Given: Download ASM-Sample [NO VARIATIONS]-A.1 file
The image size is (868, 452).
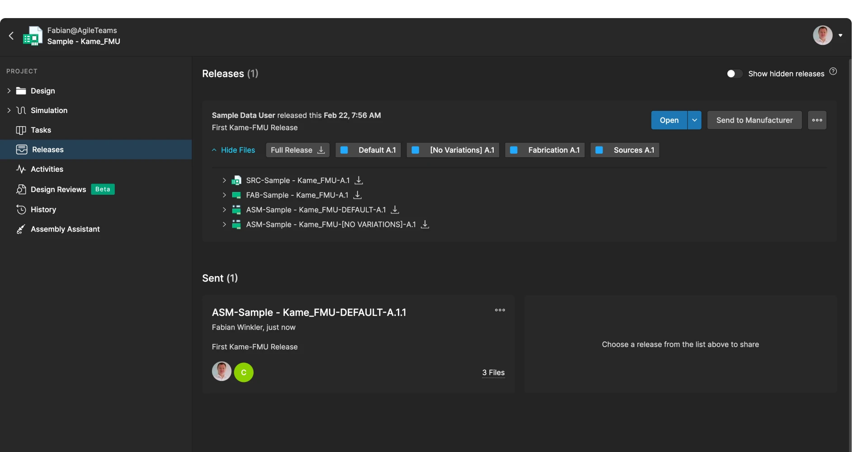Looking at the screenshot, I should 425,224.
